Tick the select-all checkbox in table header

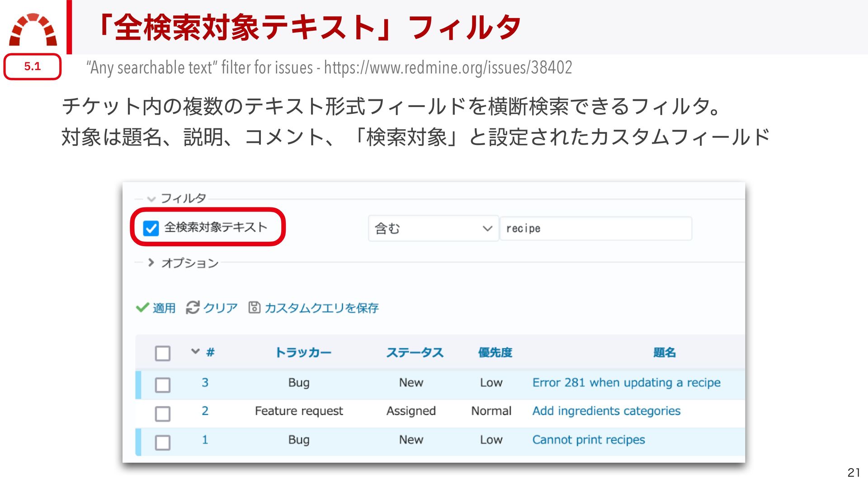[x=163, y=353]
